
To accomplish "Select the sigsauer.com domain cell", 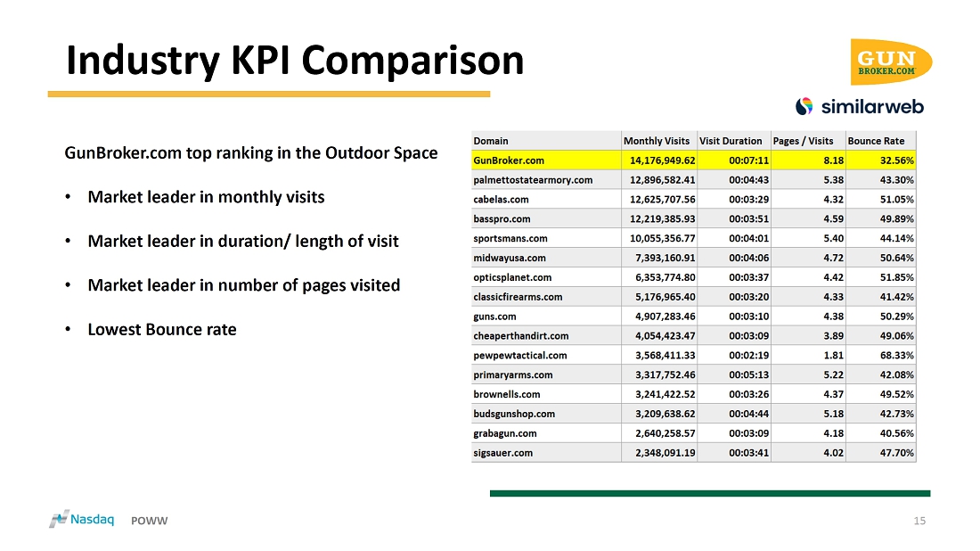I will coord(546,452).
